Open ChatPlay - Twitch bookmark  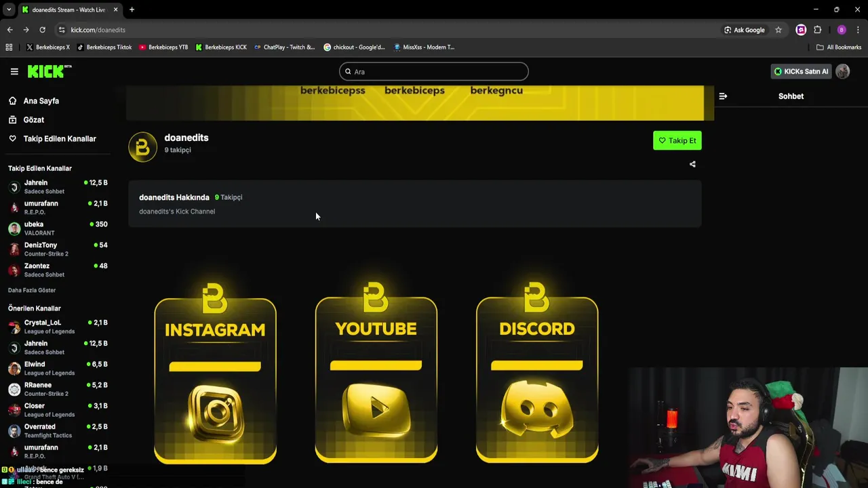(x=285, y=47)
